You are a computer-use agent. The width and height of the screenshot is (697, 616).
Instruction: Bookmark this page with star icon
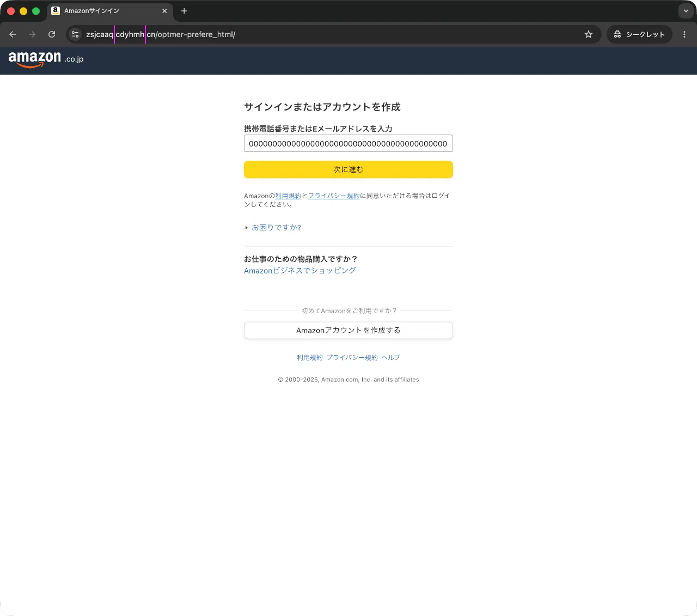(589, 34)
